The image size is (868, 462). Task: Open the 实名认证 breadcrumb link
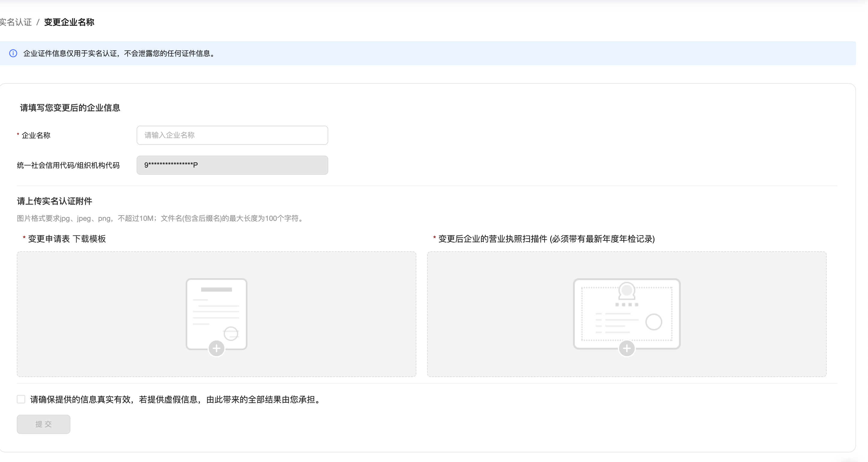point(16,22)
